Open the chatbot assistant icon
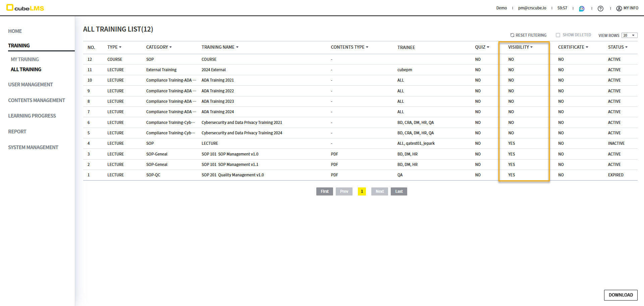The width and height of the screenshot is (644, 306). (582, 8)
